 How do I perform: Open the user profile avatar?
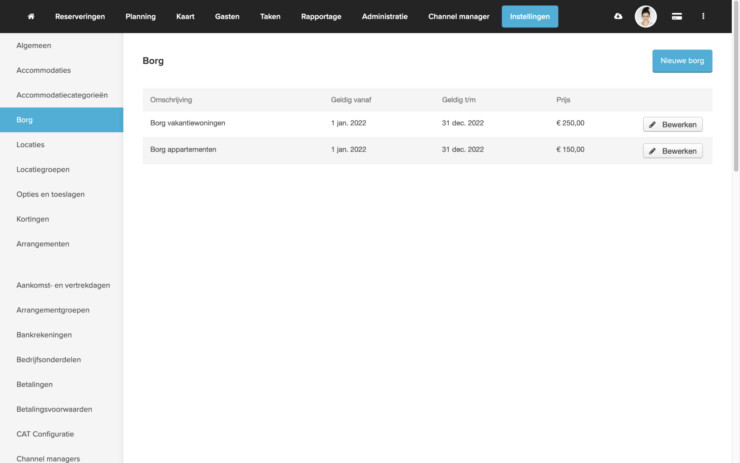tap(645, 17)
